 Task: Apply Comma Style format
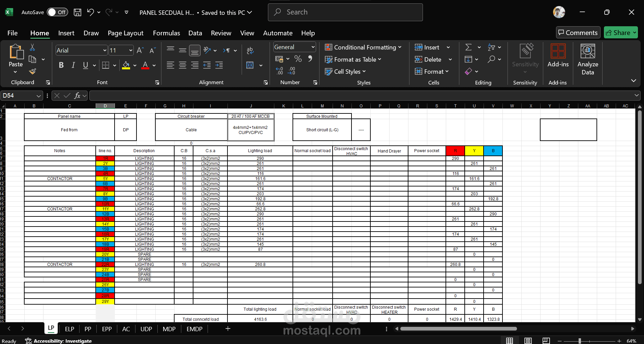point(310,59)
